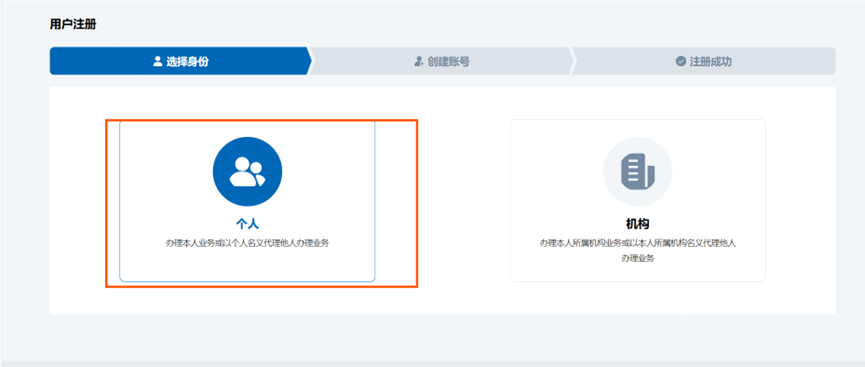865x367 pixels.
Task: Click text 办理本人业务或以个人名义代理他人办理业务
Action: pyautogui.click(x=247, y=243)
